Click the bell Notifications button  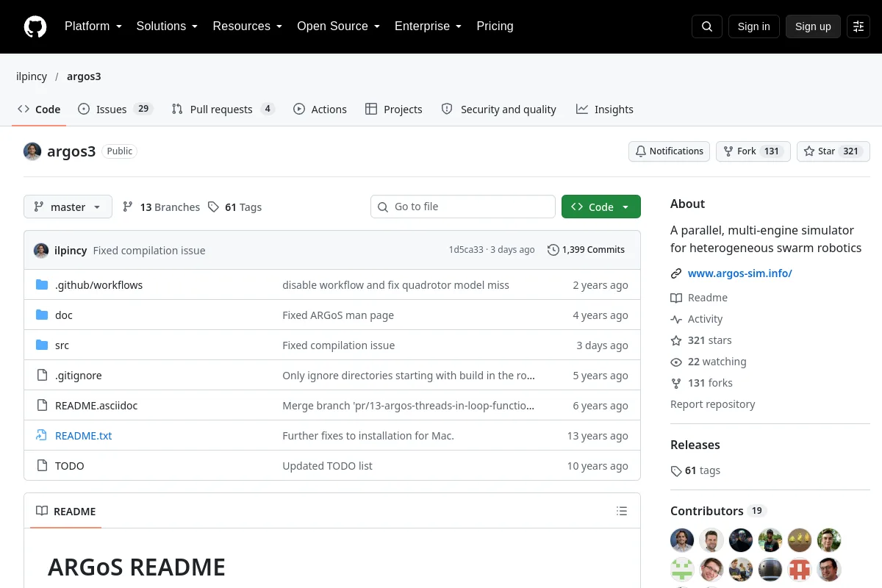click(669, 151)
